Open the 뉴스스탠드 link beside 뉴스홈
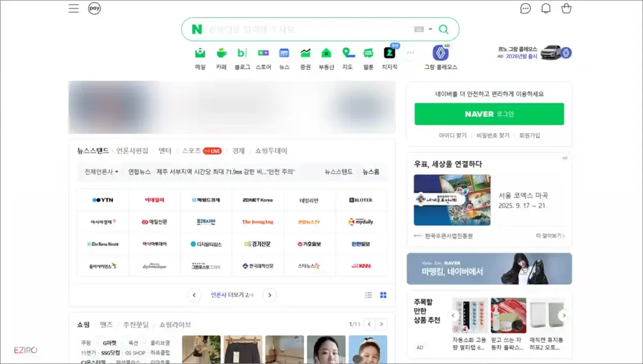Image resolution: width=643 pixels, height=364 pixels. [x=338, y=172]
